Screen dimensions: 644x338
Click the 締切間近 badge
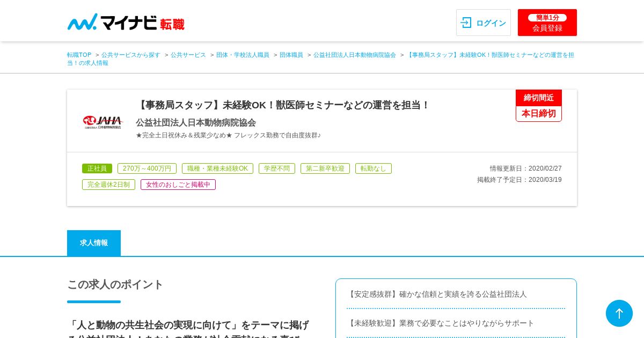pyautogui.click(x=539, y=98)
